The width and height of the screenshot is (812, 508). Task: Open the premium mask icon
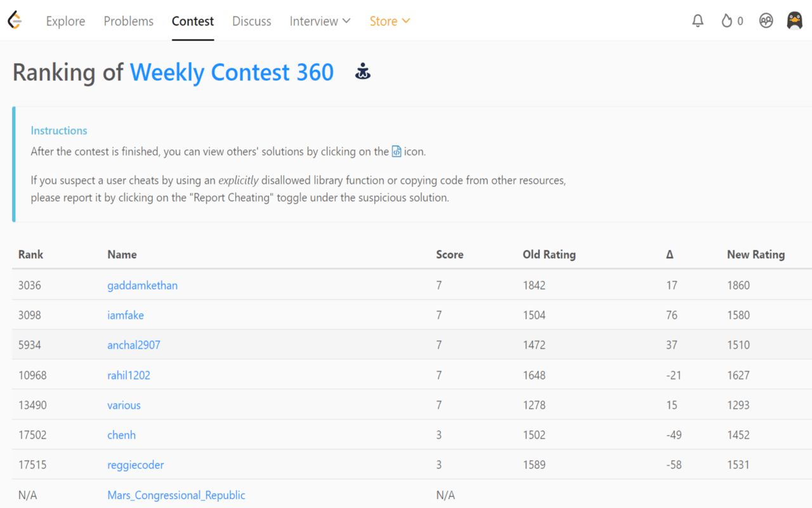766,21
